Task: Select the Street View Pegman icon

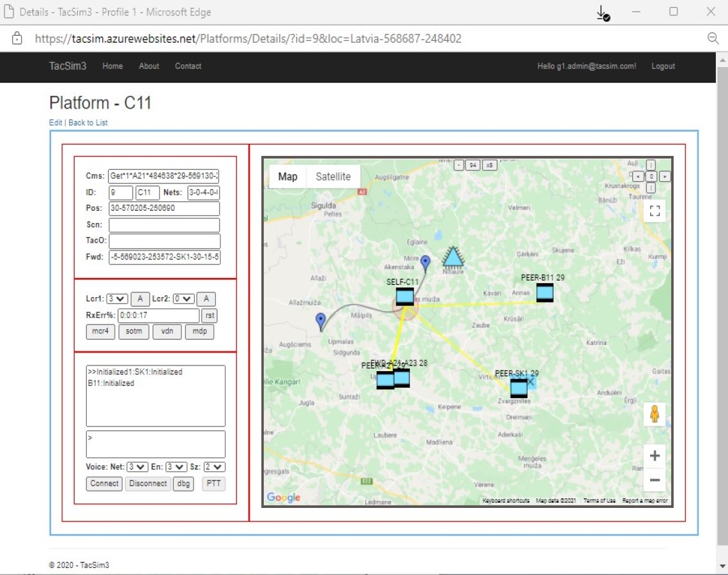Action: pyautogui.click(x=654, y=414)
